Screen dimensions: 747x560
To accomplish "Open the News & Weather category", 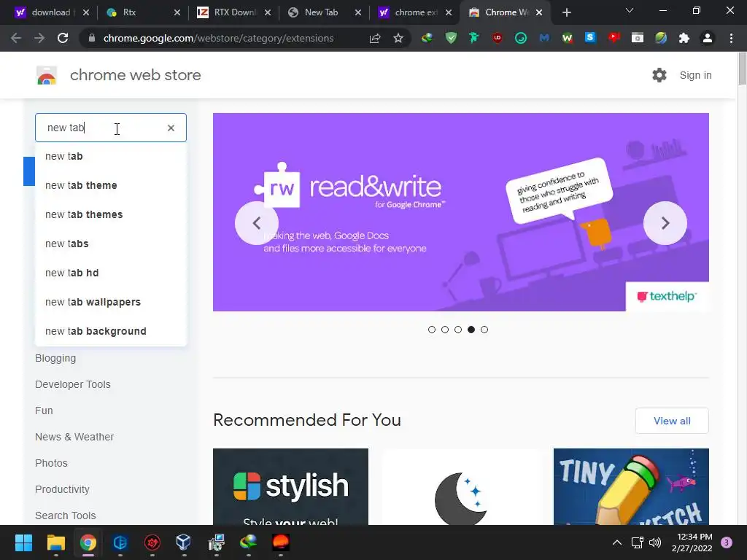I will click(x=74, y=437).
